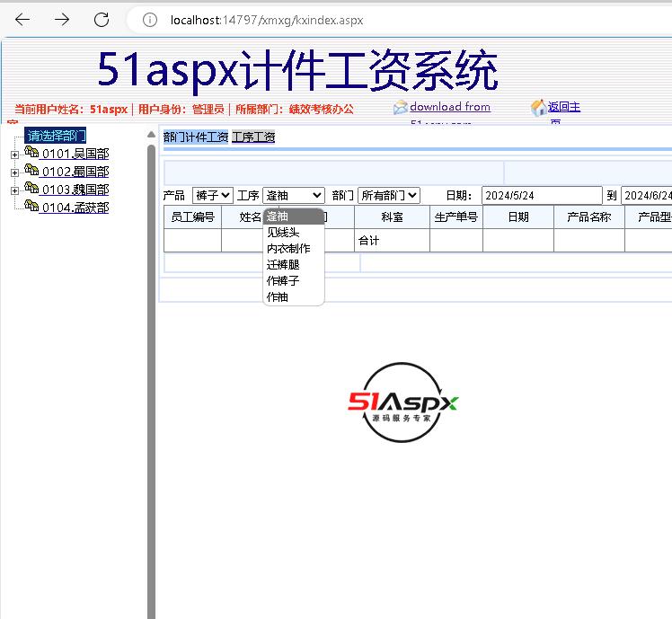Select the 请选择部门 tree root
The image size is (672, 619).
(56, 136)
